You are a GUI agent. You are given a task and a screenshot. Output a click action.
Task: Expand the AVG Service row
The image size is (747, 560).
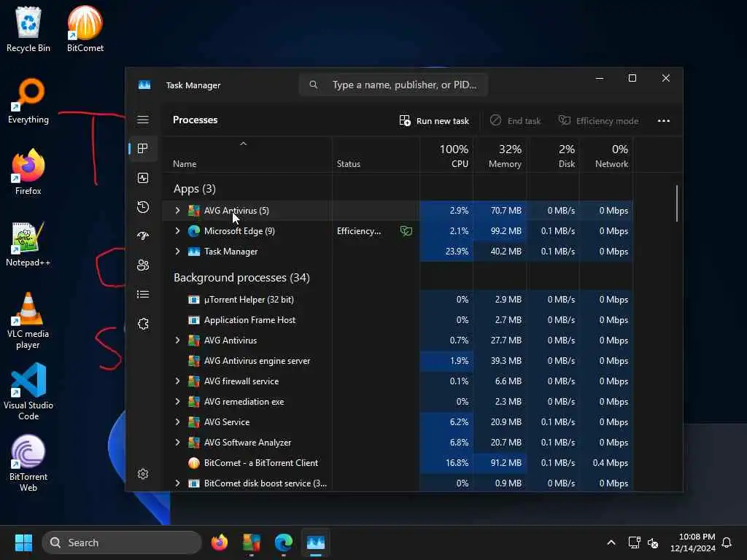(x=177, y=422)
